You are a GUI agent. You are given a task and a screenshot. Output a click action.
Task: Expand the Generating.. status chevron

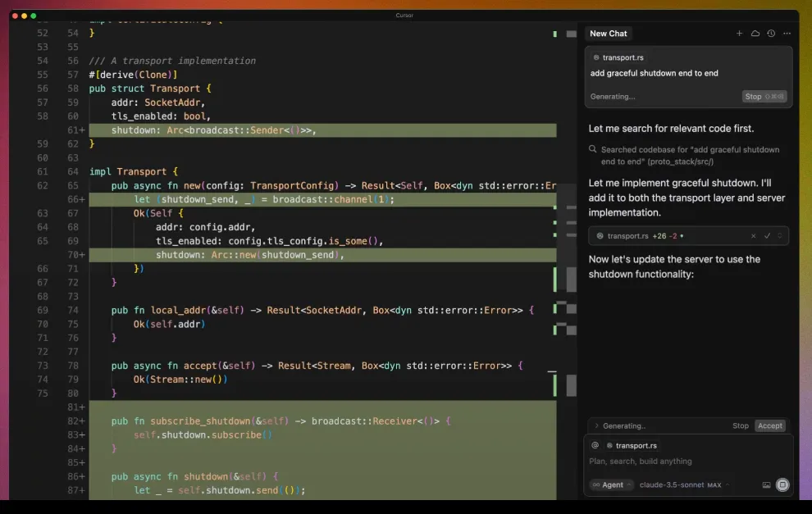(x=596, y=425)
